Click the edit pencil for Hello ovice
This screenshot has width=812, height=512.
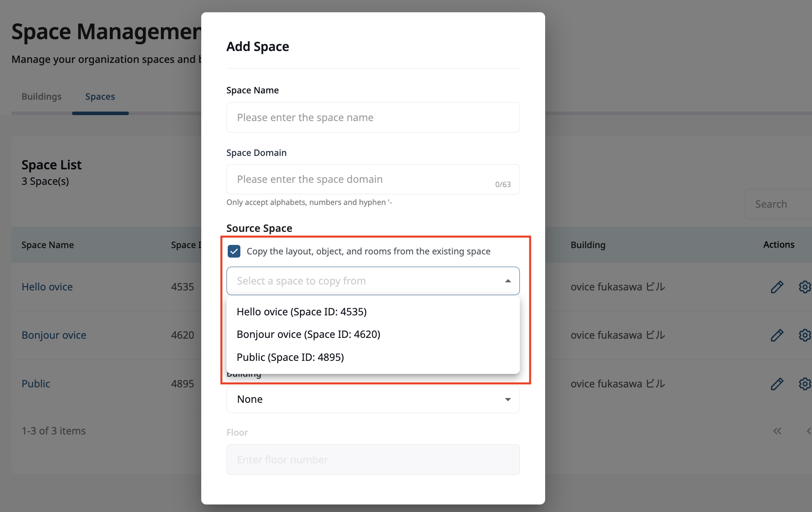pos(777,287)
